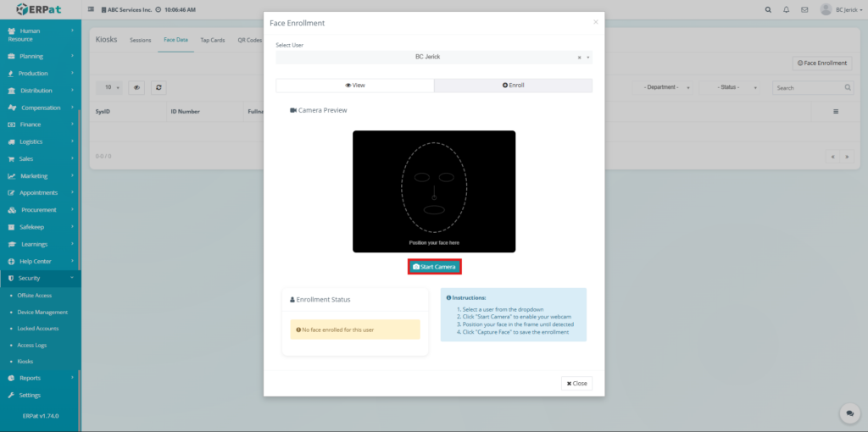Expand the Sales sidebar menu
This screenshot has width=868, height=432.
pyautogui.click(x=41, y=158)
